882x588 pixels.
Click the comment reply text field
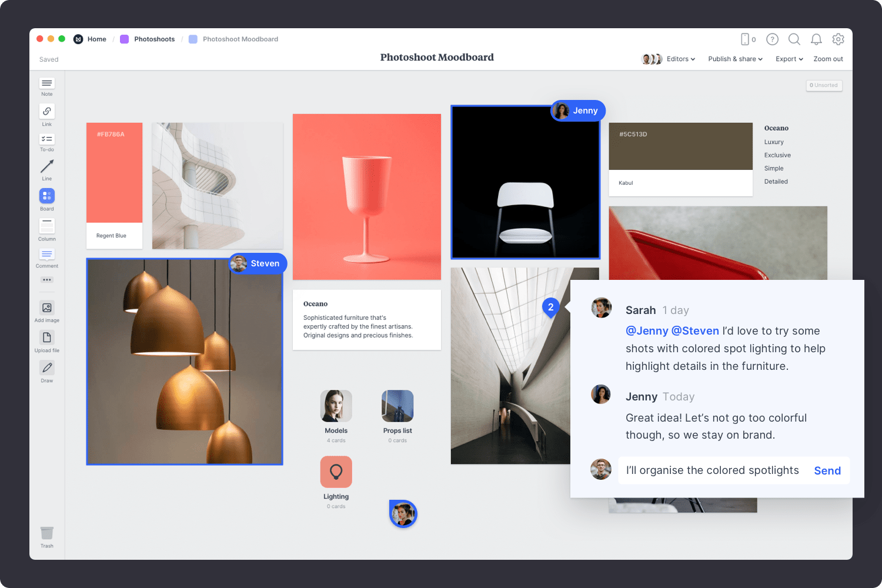(712, 471)
